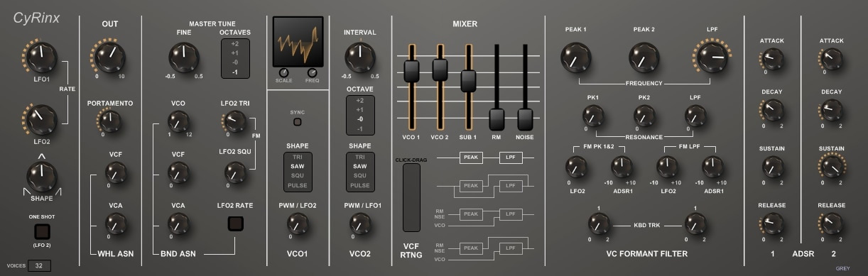Viewport: 868px width, 276px height.
Task: Click the PEAK 2 frequency knob
Action: pyautogui.click(x=644, y=57)
